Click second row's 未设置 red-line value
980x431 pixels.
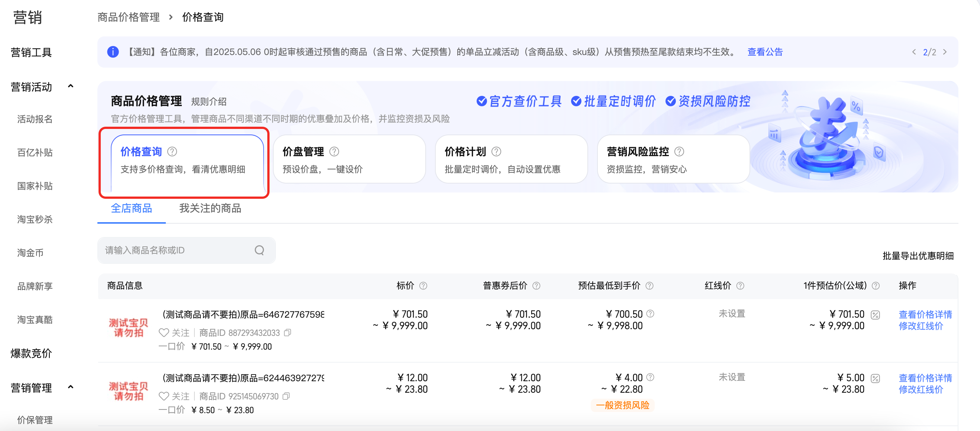point(732,377)
